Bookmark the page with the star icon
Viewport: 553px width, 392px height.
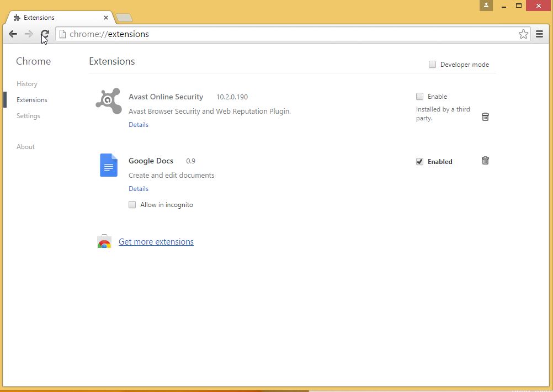tap(523, 34)
